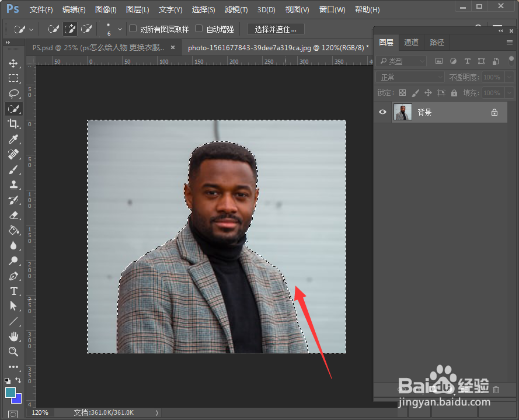The width and height of the screenshot is (519, 420).
Task: Open the blend mode 正常 dropdown
Action: click(x=409, y=77)
